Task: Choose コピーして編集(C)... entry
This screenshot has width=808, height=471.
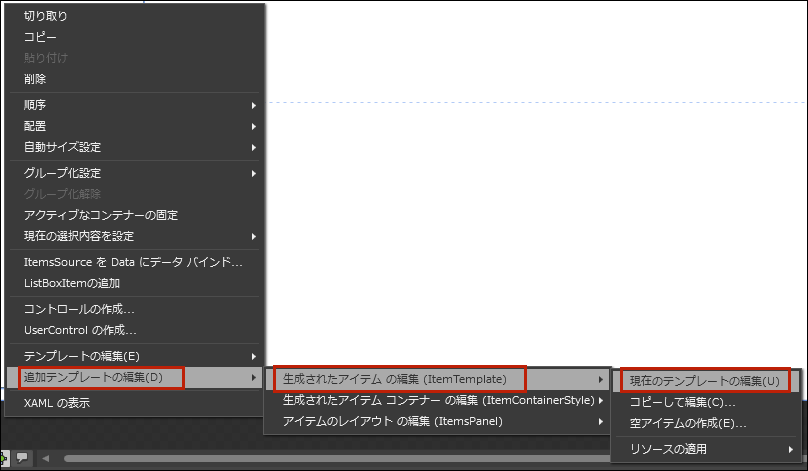Action: click(x=706, y=402)
